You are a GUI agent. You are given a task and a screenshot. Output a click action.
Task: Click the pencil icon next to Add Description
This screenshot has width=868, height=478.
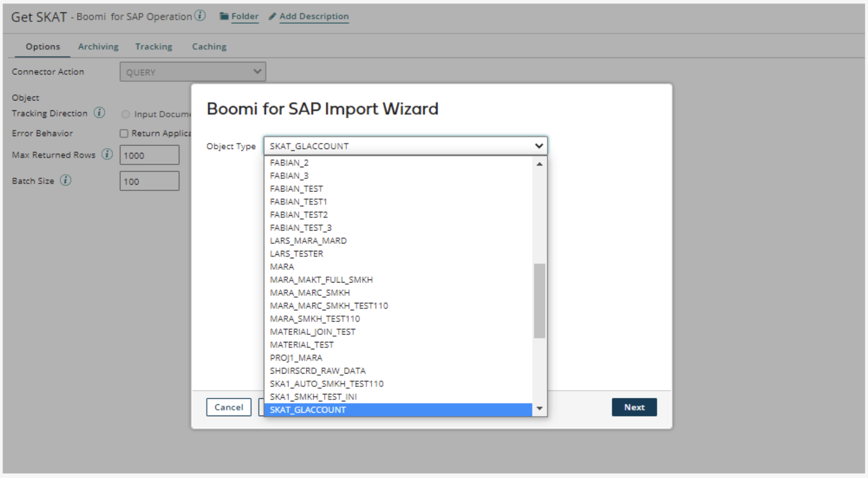tap(272, 16)
